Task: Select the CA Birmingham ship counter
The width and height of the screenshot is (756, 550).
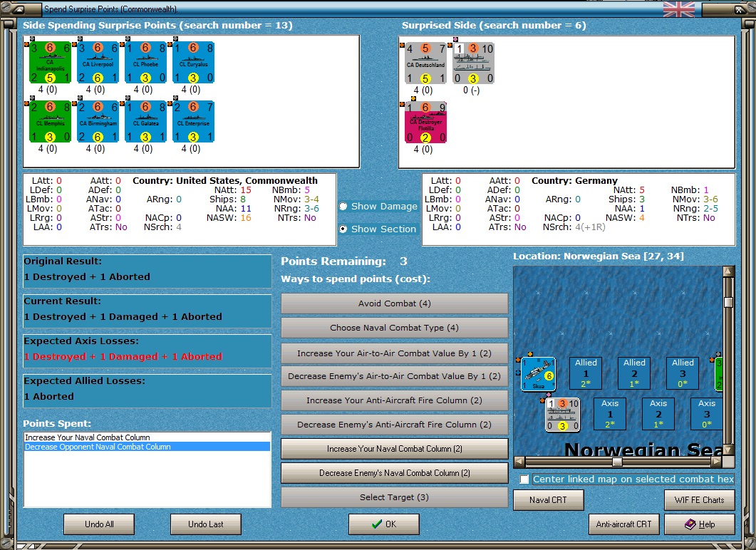Action: [x=98, y=122]
